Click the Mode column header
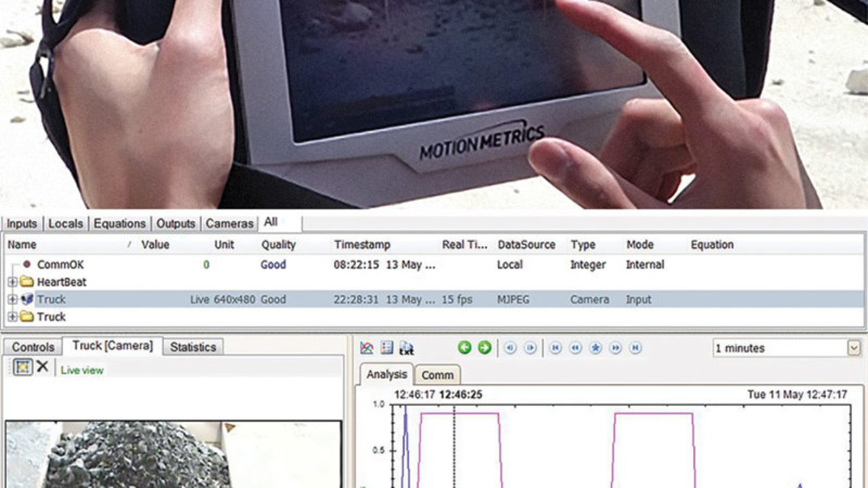The image size is (868, 488). pyautogui.click(x=639, y=245)
